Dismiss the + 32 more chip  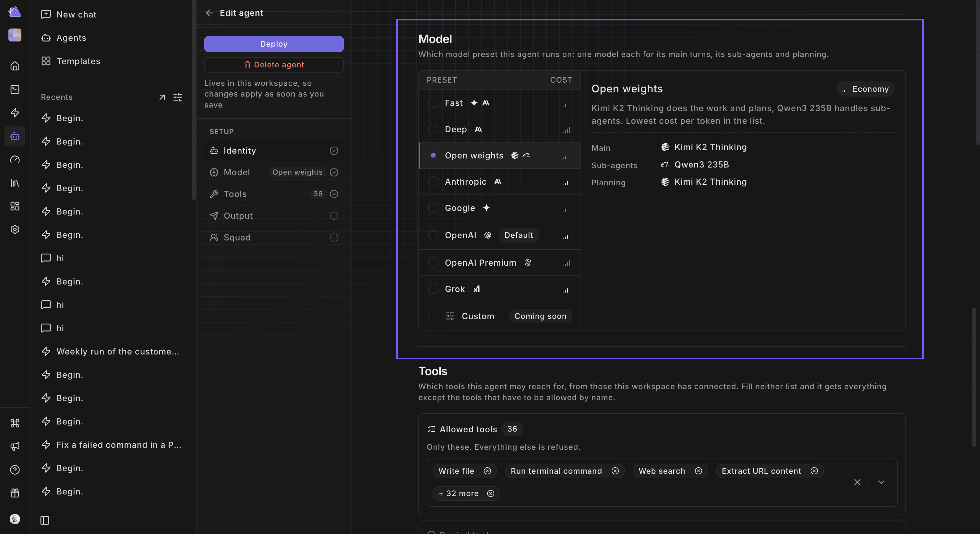(491, 494)
